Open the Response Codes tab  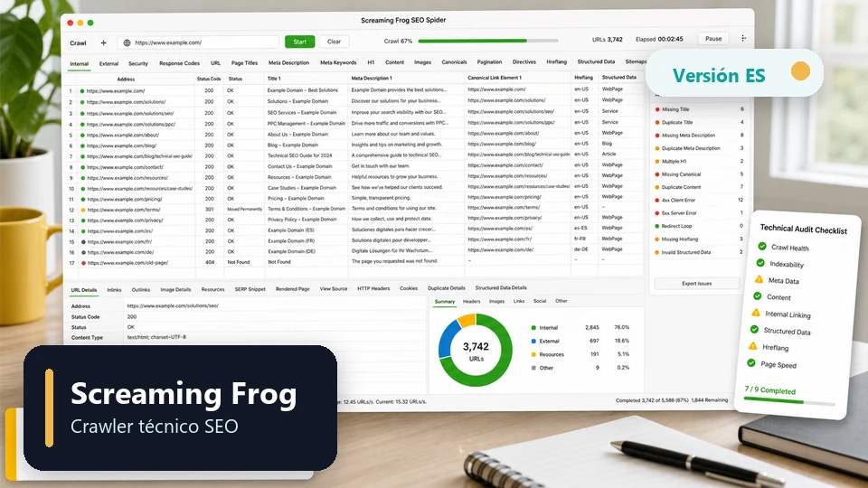tap(179, 63)
